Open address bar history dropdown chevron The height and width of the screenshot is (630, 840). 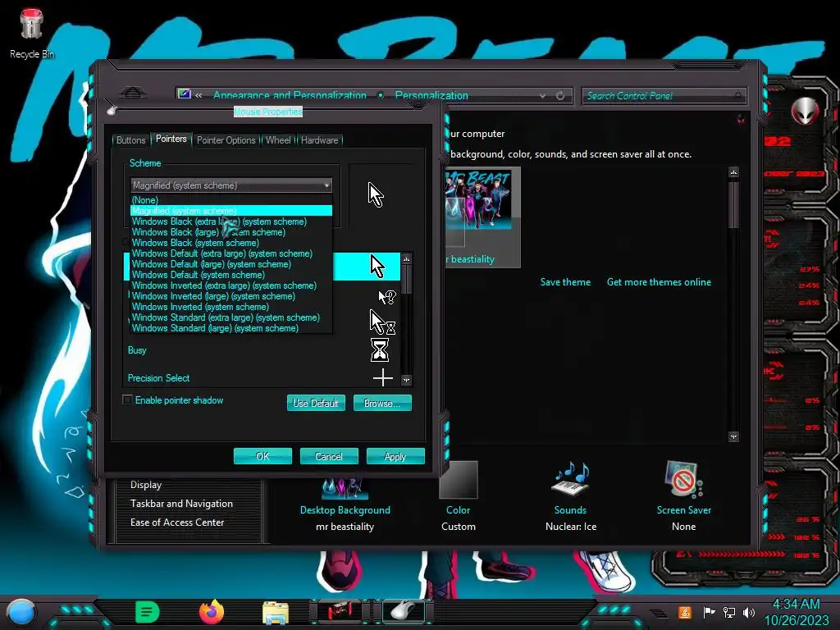coord(543,96)
